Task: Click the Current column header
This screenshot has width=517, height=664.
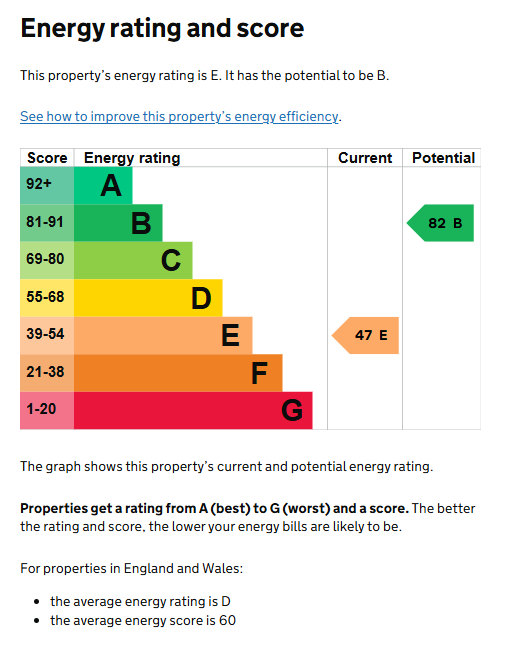Action: pyautogui.click(x=365, y=158)
